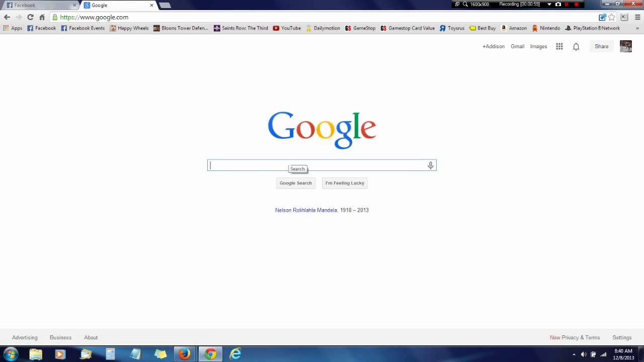Close the Facebook tab
644x362 pixels.
coord(74,5)
